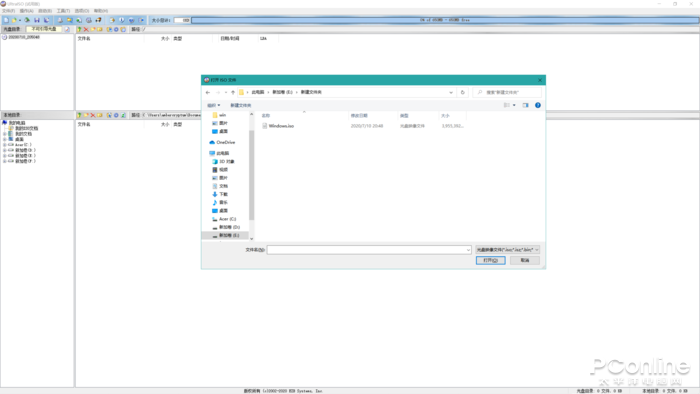The image size is (700, 394).
Task: Expand the 我的文档 tree node
Action: [x=4, y=134]
